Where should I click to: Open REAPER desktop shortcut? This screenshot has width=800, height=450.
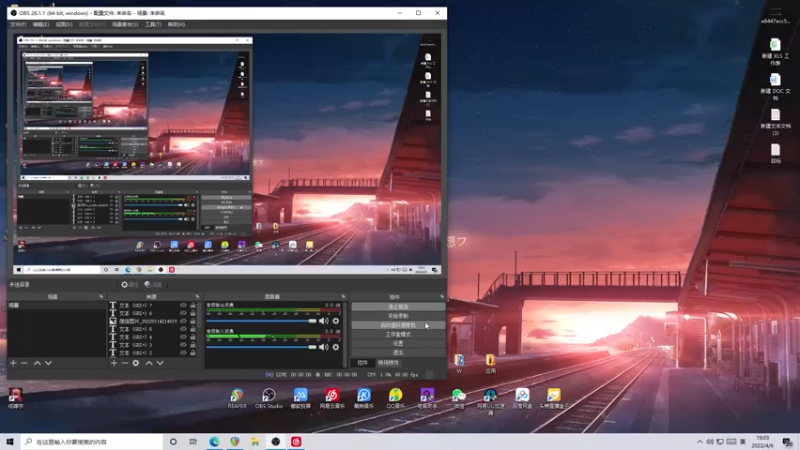(237, 398)
